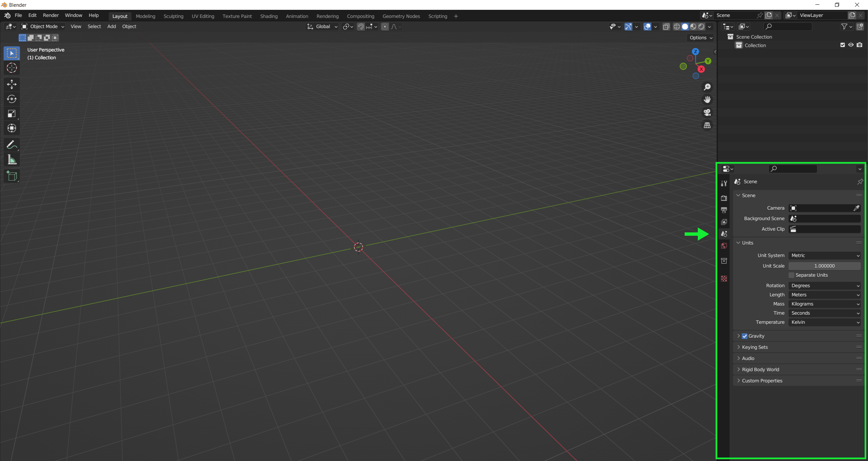Expand the Rigid Body World panel

760,370
